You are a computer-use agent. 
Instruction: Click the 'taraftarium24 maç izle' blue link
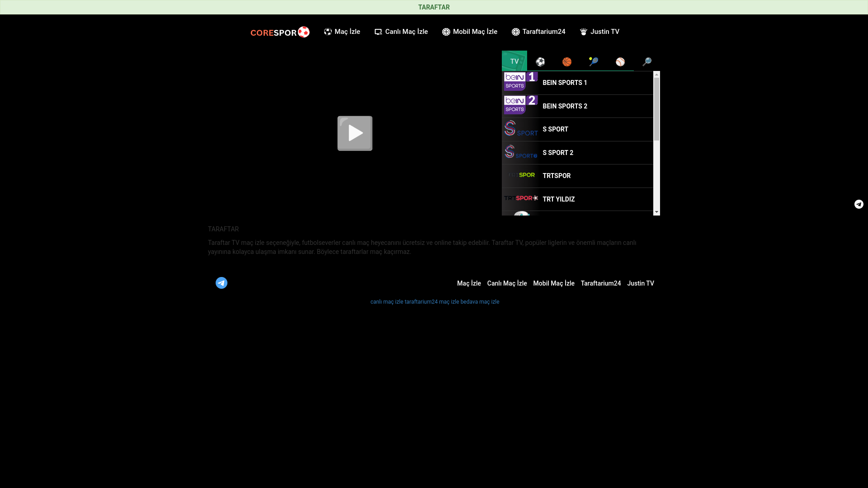pos(432,302)
